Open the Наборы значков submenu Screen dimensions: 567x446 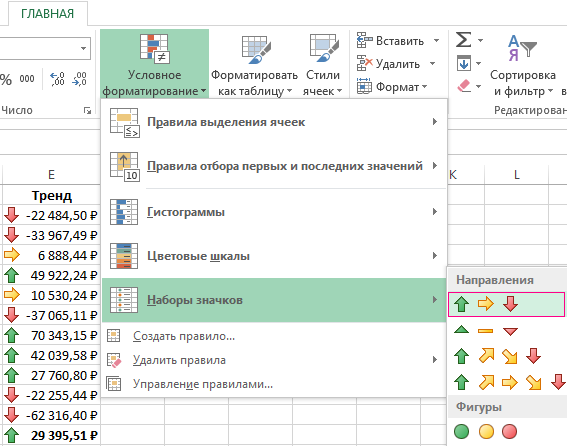tap(274, 300)
